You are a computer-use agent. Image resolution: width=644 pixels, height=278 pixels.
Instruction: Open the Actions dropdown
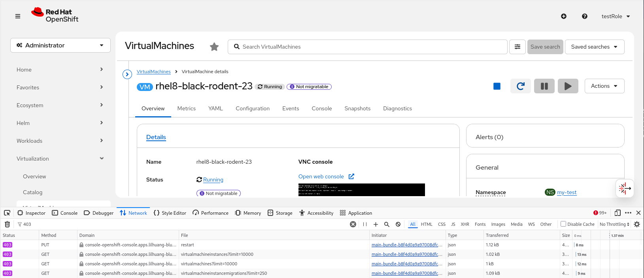click(604, 86)
